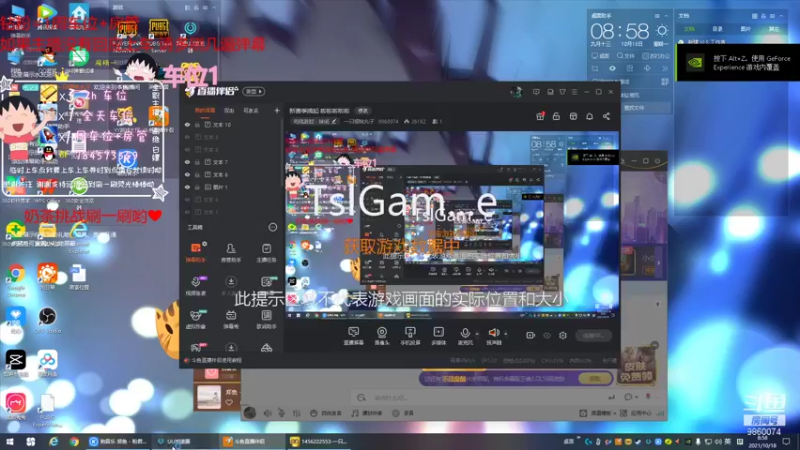Click the start streaming button
Image resolution: width=800 pixels, height=450 pixels.
(x=593, y=335)
